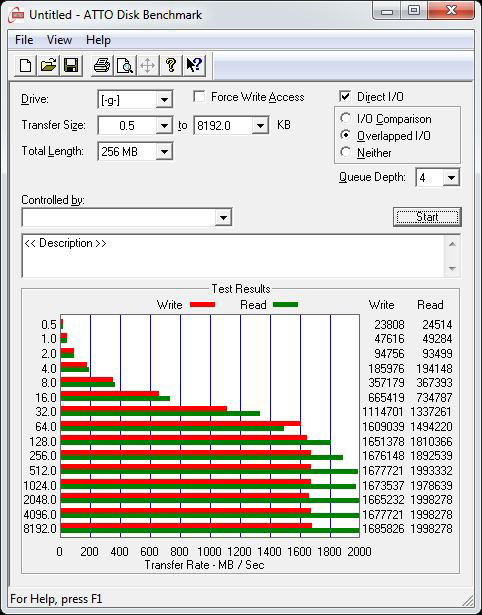Open the View menu
This screenshot has width=482, height=615.
point(59,40)
